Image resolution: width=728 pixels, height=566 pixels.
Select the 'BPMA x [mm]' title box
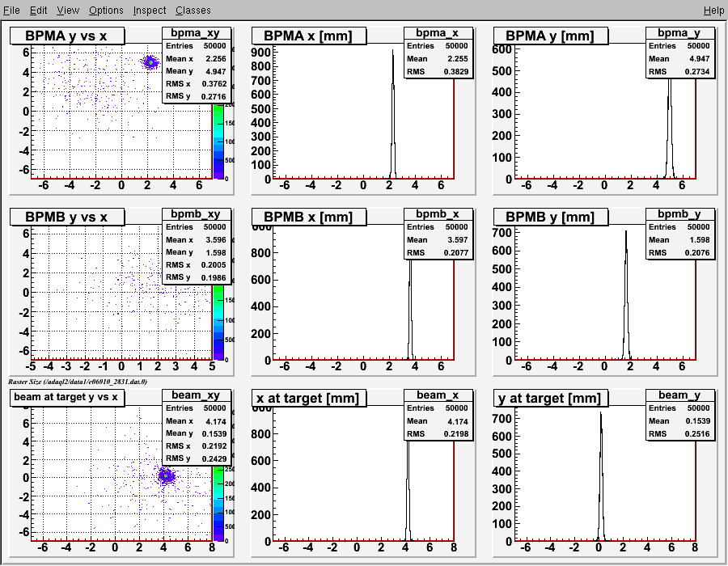click(x=309, y=36)
